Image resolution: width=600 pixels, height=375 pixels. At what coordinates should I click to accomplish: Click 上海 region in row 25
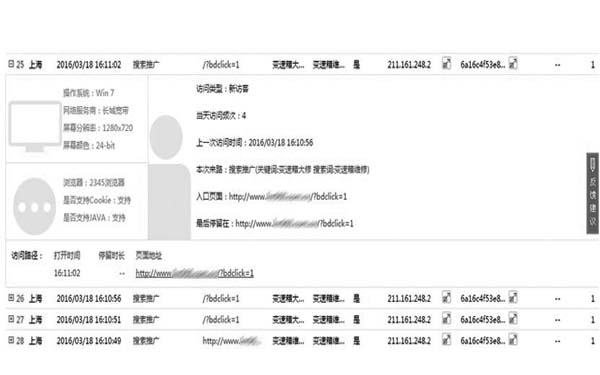(x=36, y=65)
